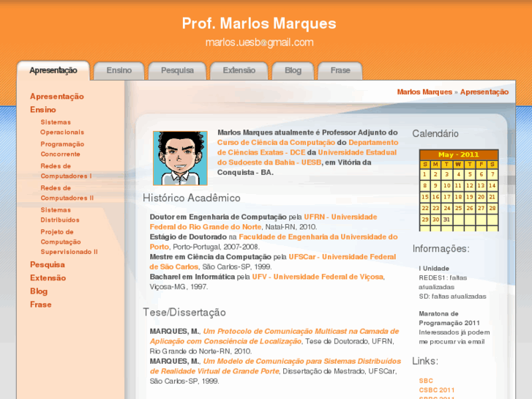Select day 31 in the calendar
The image size is (532, 399).
[x=447, y=220]
